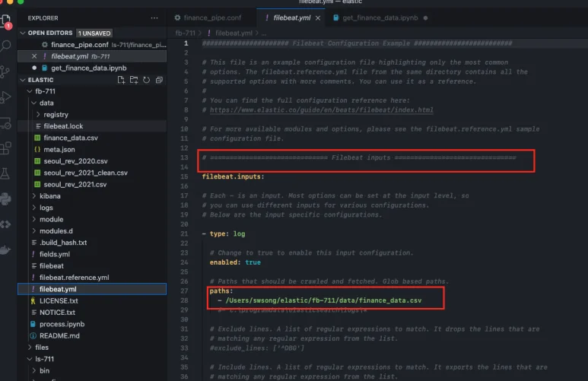The height and width of the screenshot is (381, 588).
Task: Open the Run and Debug view
Action: (x=7, y=97)
